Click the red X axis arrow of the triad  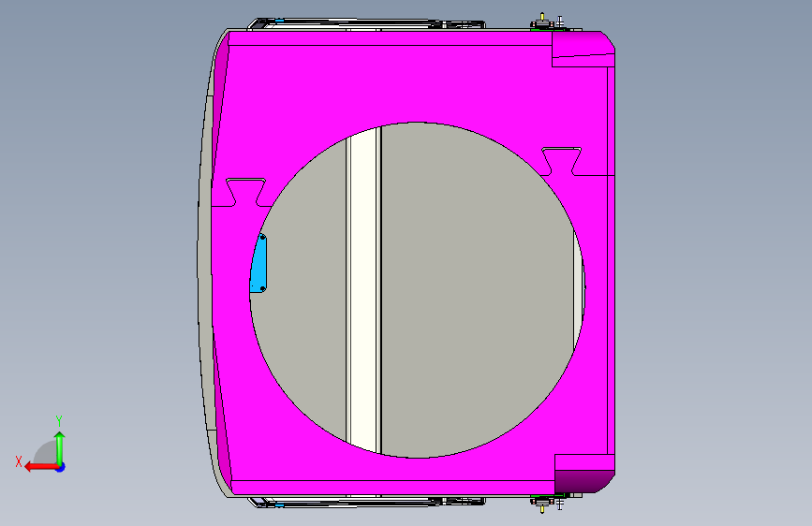[x=41, y=467]
